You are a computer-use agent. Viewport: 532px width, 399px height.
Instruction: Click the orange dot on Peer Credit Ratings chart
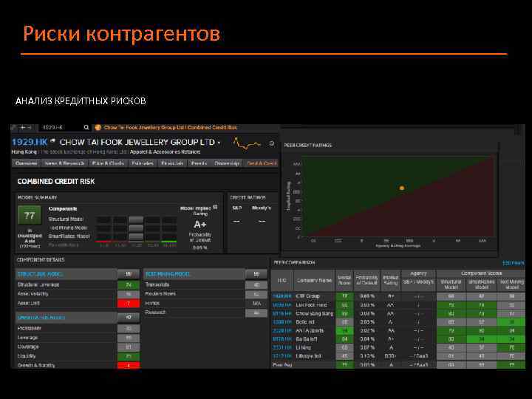(x=402, y=188)
